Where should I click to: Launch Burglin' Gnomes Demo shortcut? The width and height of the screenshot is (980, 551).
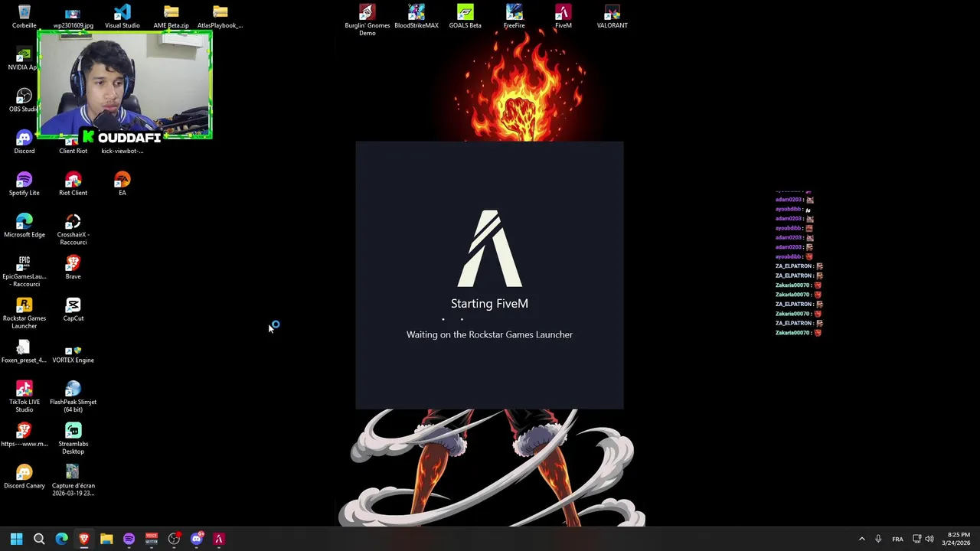367,20
